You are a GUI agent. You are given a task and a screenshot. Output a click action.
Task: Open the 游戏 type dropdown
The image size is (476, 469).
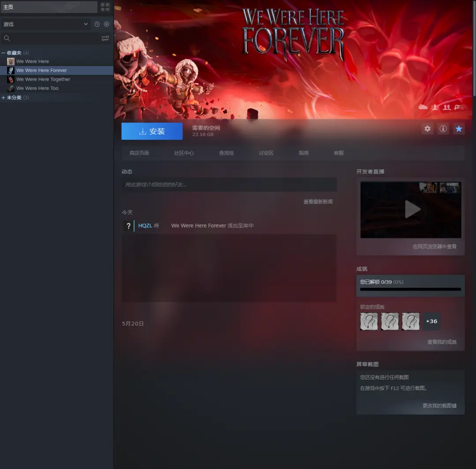[45, 24]
